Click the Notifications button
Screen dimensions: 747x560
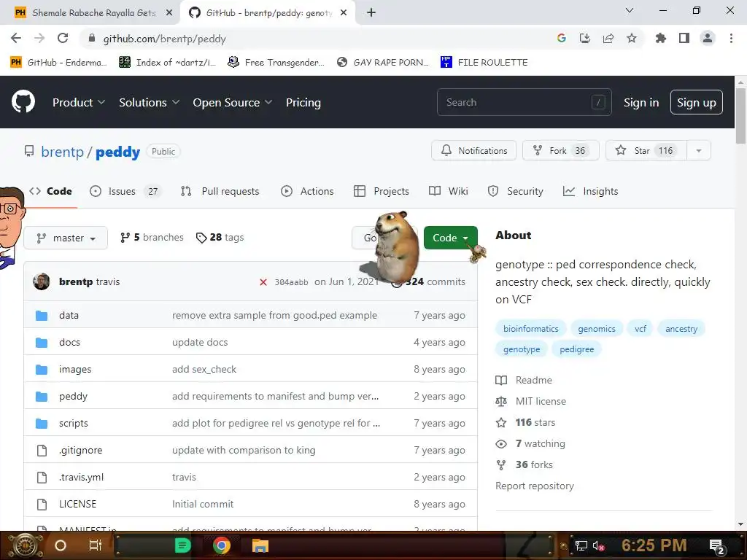tap(473, 151)
